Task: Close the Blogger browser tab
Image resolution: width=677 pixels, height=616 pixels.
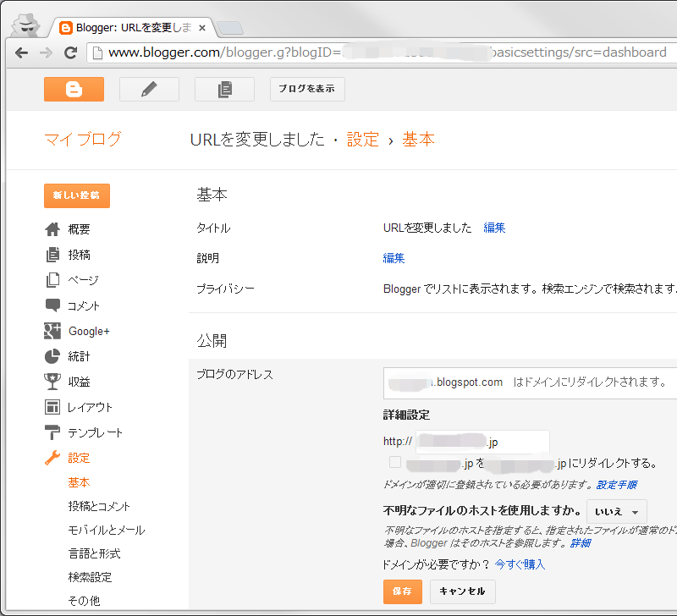Action: tap(202, 28)
